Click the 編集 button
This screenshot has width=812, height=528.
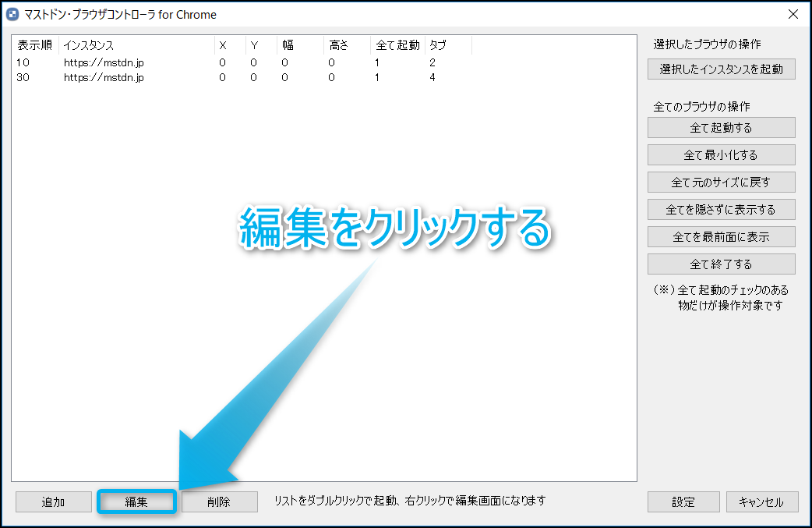click(x=136, y=501)
